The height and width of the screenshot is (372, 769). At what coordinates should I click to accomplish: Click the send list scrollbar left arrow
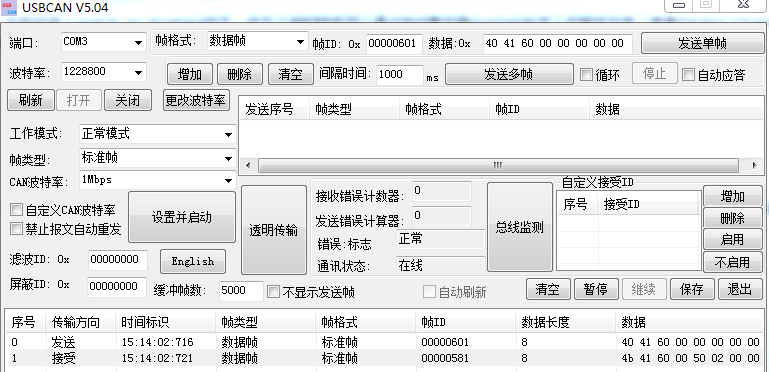[248, 165]
